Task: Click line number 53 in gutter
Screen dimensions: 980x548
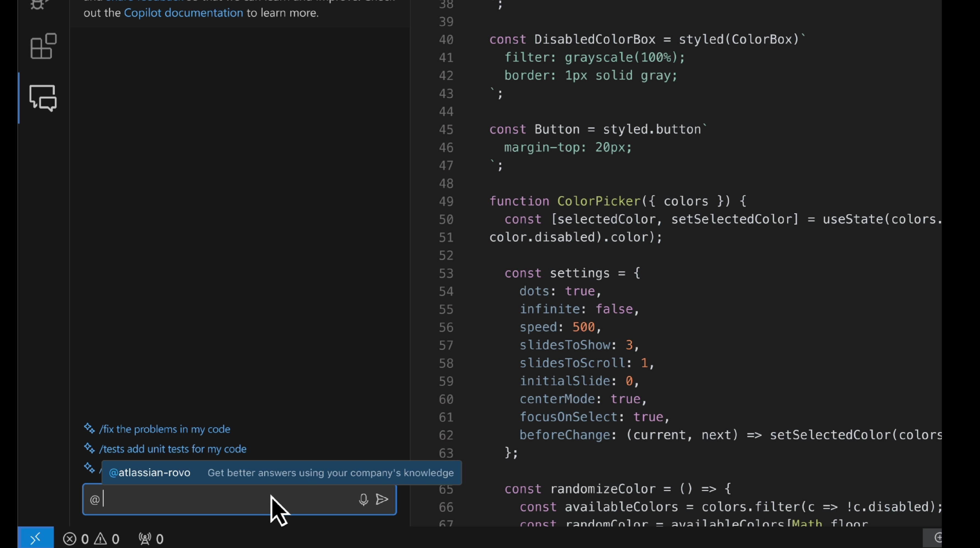Action: [x=446, y=273]
